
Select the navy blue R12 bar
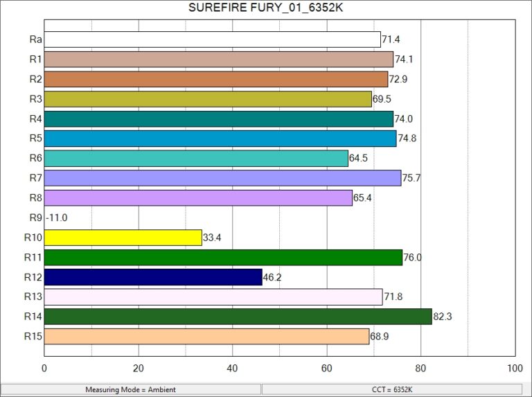tap(153, 277)
